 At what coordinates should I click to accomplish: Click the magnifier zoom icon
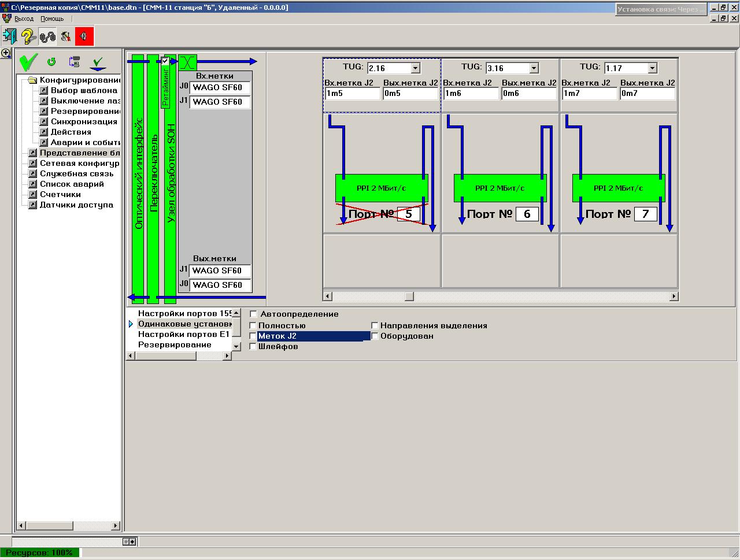(6, 53)
